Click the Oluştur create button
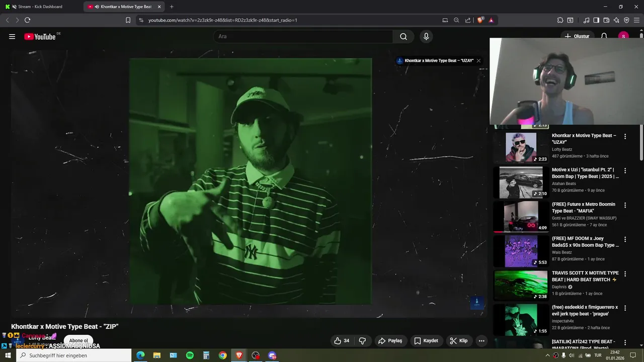 (x=577, y=36)
